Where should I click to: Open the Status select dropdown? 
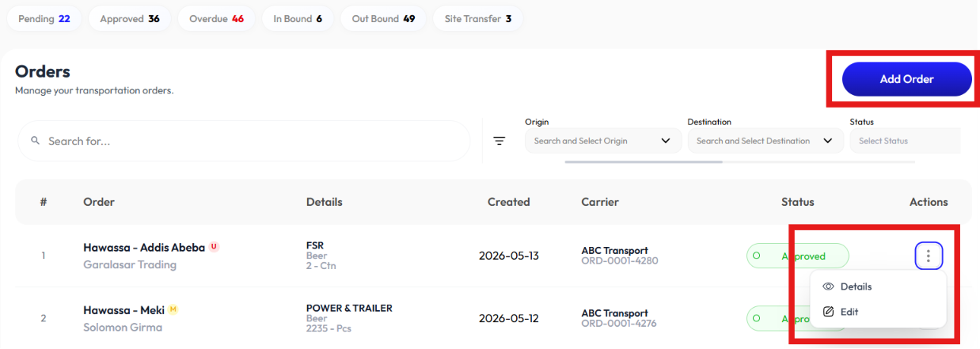point(905,141)
